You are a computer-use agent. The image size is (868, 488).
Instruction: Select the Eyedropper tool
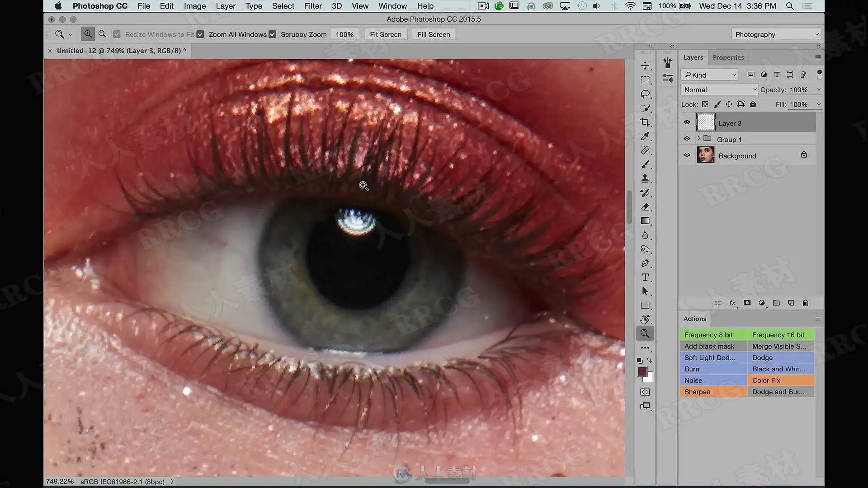(645, 136)
